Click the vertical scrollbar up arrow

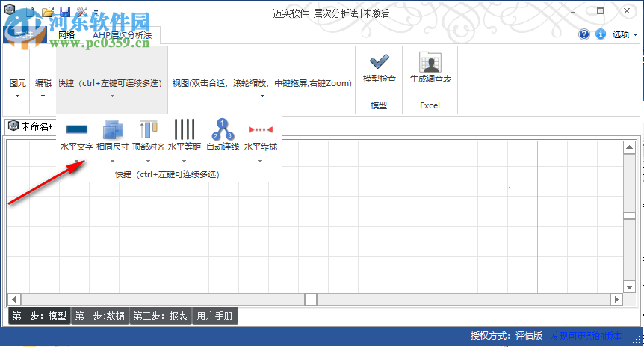[629, 147]
